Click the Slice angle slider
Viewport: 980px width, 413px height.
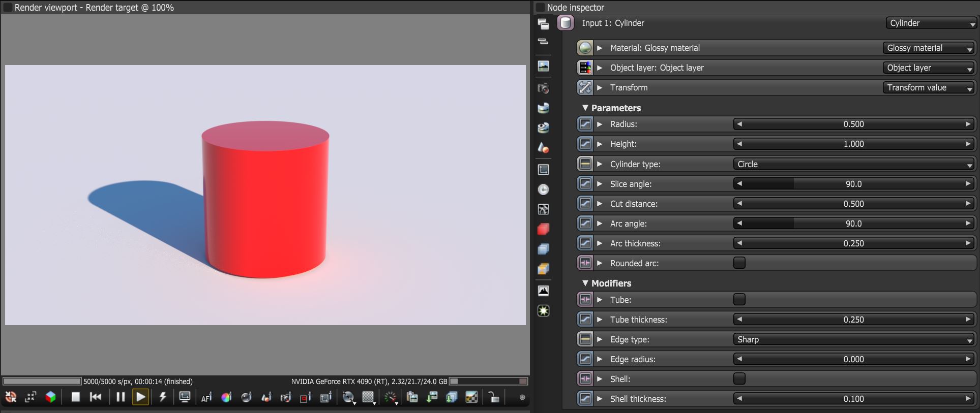pyautogui.click(x=854, y=184)
